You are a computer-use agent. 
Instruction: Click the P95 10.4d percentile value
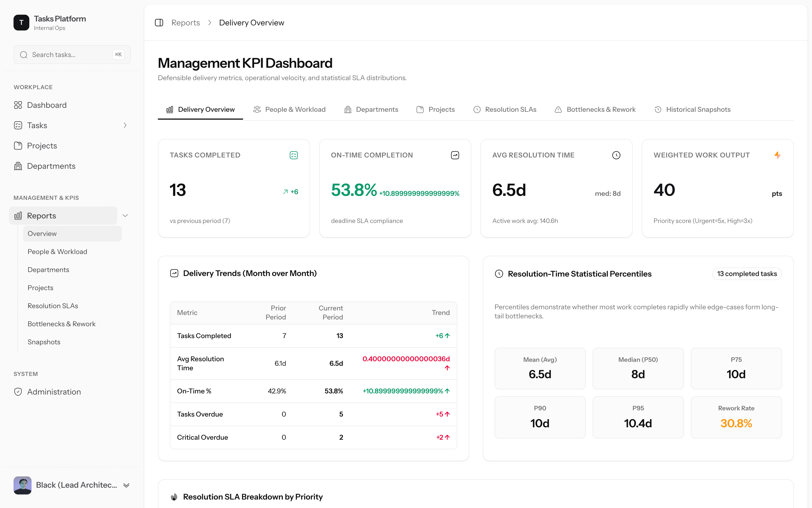pyautogui.click(x=638, y=423)
